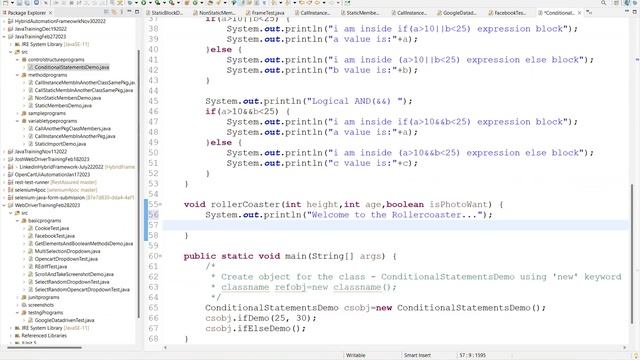Click the folding marker on line 55
Viewport: 640px width, 360px height.
(x=160, y=204)
